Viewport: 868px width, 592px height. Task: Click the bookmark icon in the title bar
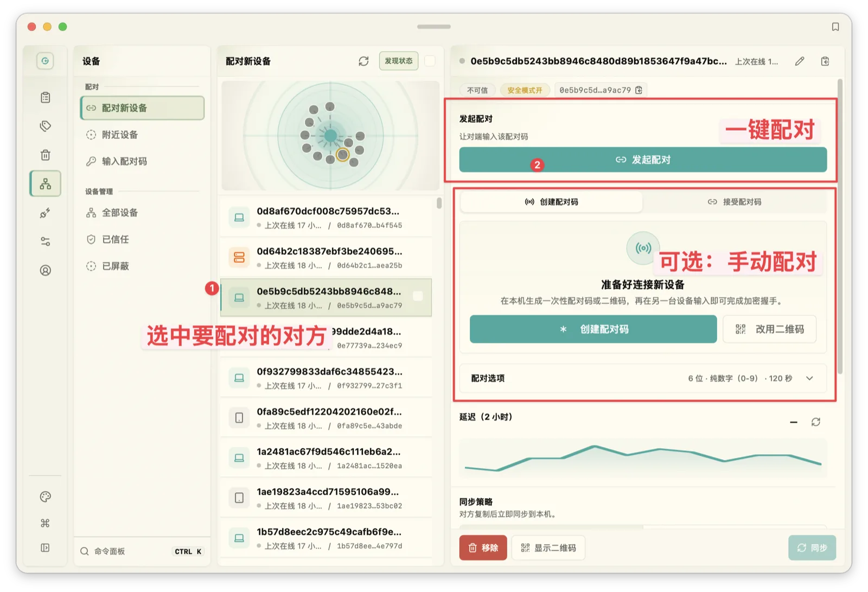click(x=835, y=27)
